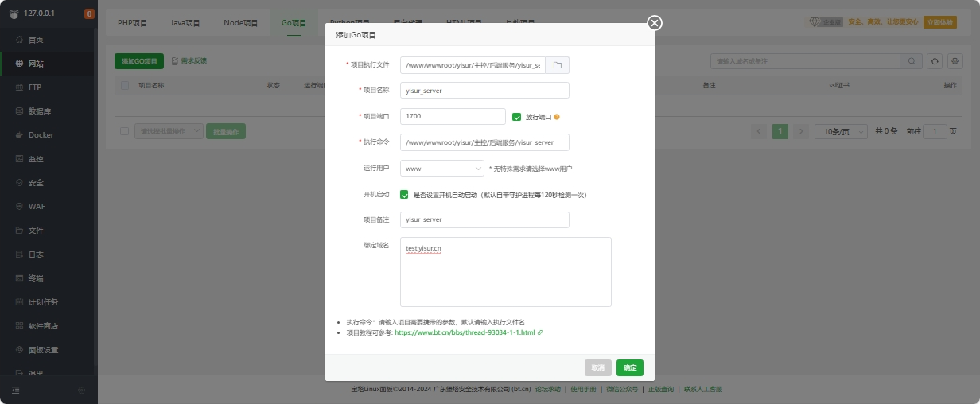Click the 项目备注 input field
This screenshot has width=980, height=404.
pyautogui.click(x=484, y=219)
